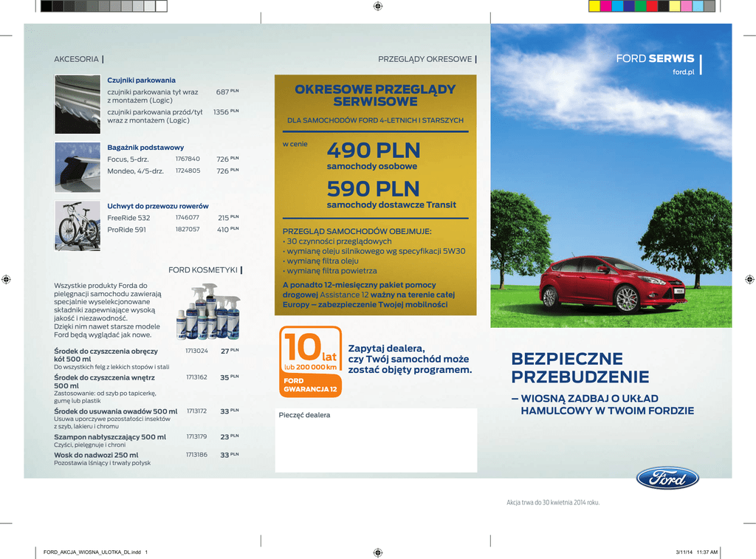The image size is (756, 559).
Task: Click the solid black swatch in grayscale bar
Action: click(x=47, y=7)
